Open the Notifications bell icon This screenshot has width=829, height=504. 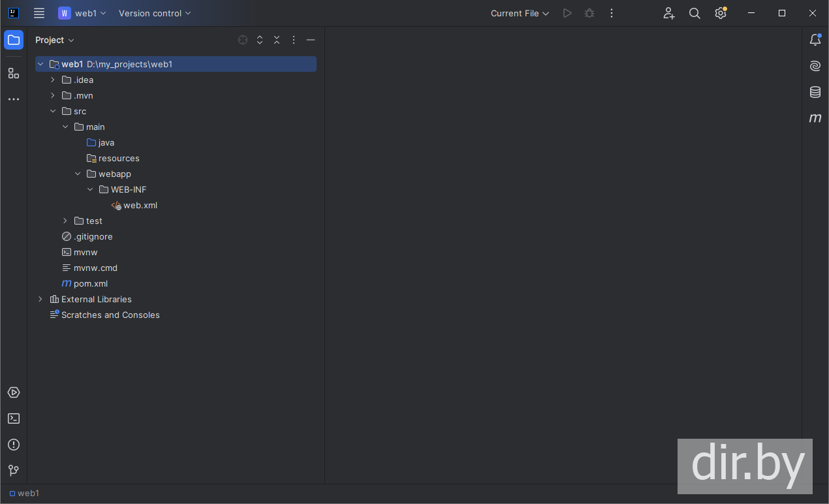(x=815, y=40)
